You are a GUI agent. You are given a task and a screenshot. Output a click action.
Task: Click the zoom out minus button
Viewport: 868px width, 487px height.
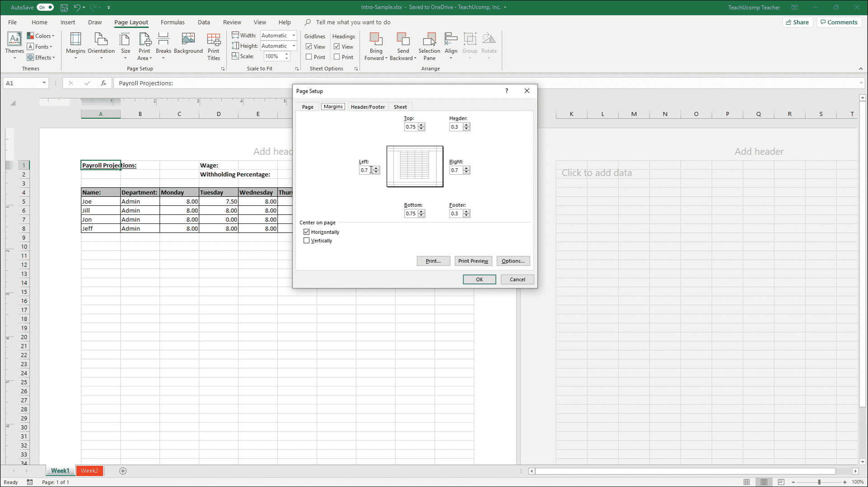pos(793,482)
